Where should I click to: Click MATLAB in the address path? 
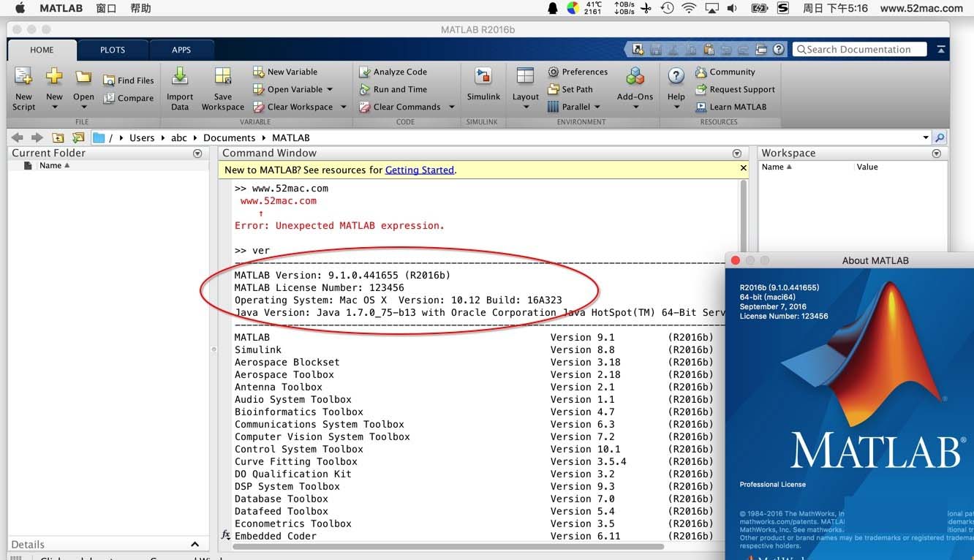[x=291, y=137]
